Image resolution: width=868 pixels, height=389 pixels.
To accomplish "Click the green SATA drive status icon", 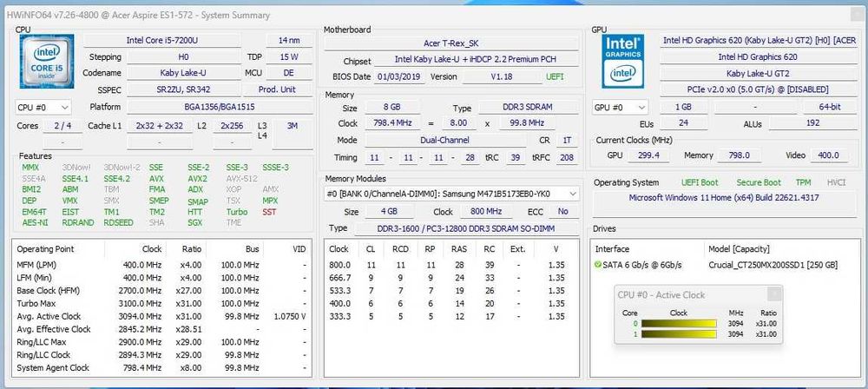I will (597, 265).
